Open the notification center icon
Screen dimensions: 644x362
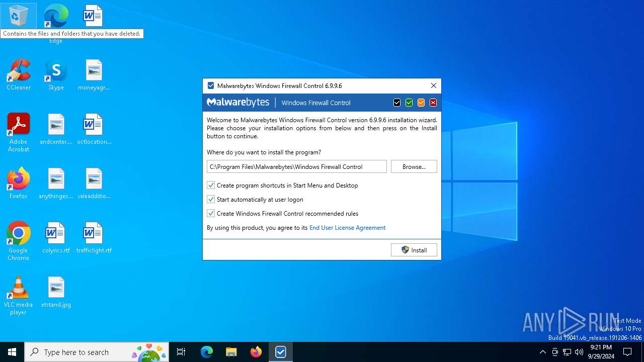pyautogui.click(x=627, y=352)
